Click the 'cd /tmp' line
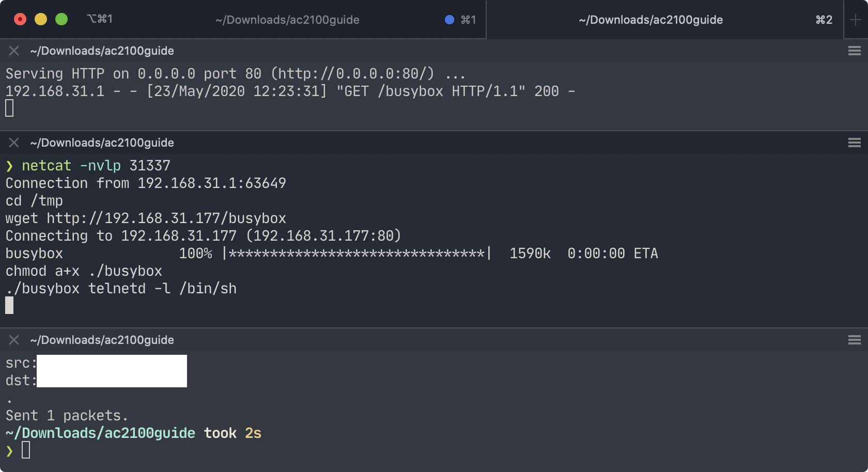868x472 pixels. (34, 201)
